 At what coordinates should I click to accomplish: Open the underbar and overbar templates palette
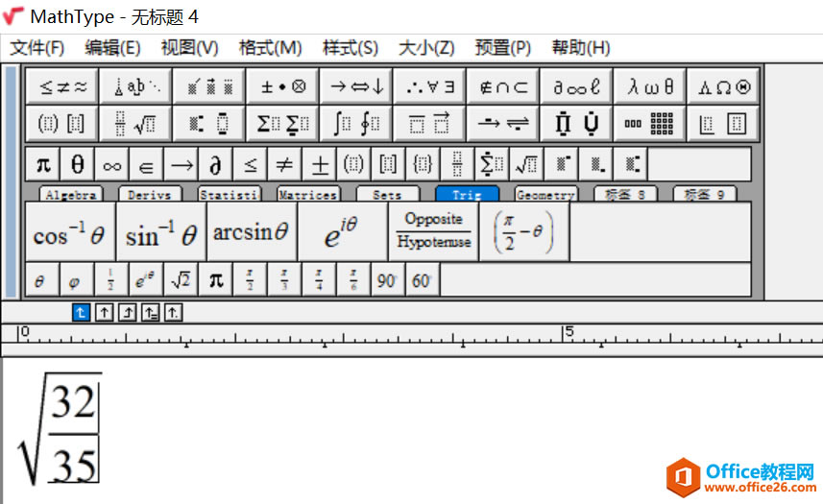pyautogui.click(x=429, y=124)
